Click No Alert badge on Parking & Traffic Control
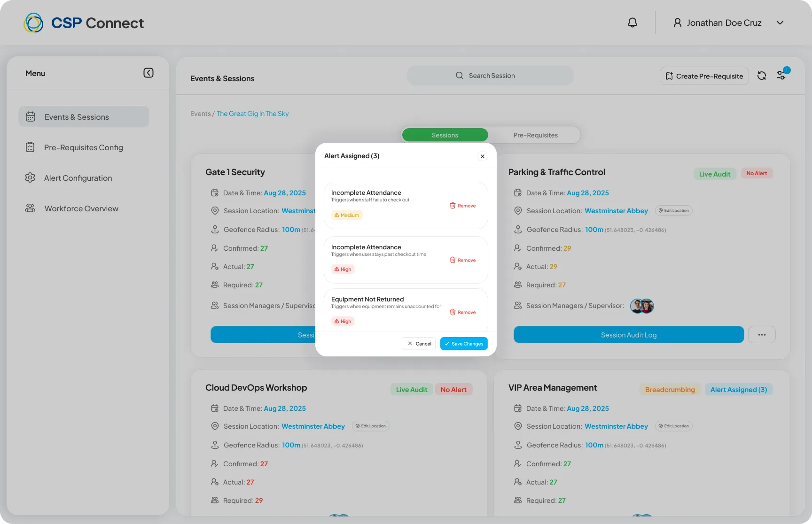The image size is (812, 524). point(757,173)
